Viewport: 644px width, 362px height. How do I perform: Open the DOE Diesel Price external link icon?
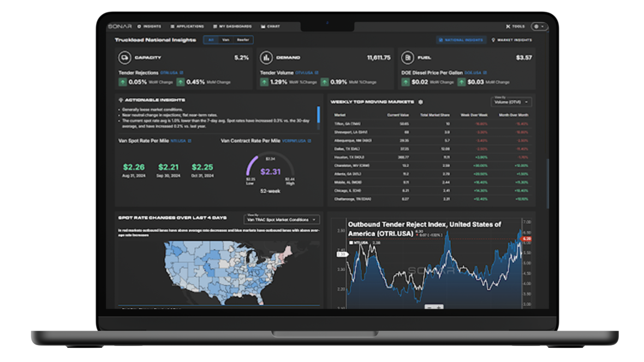(x=485, y=73)
